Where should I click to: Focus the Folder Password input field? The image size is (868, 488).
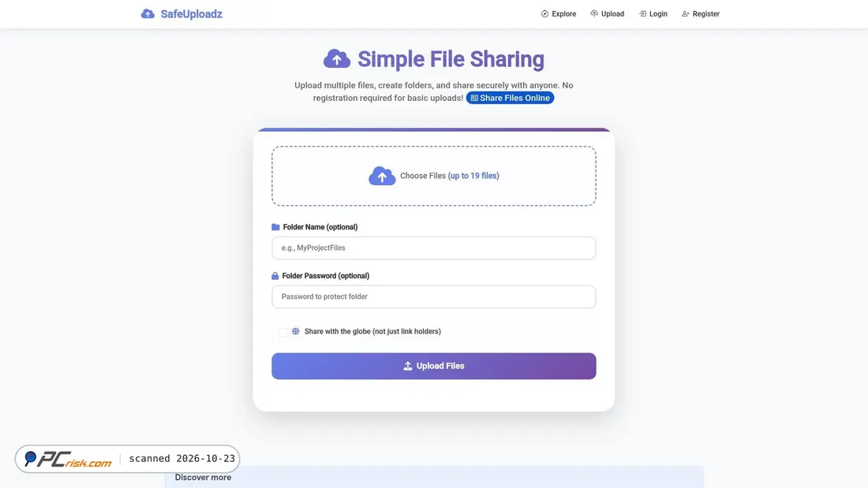[434, 296]
